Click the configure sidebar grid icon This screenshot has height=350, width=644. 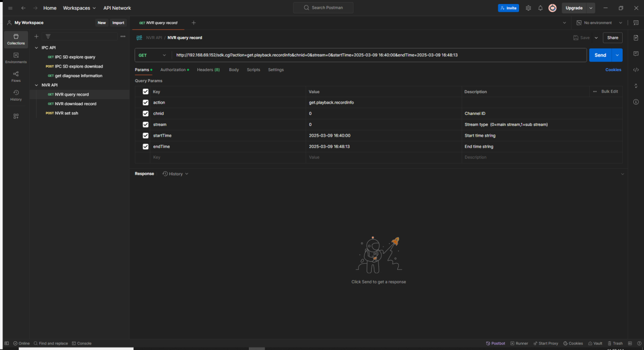pos(16,116)
